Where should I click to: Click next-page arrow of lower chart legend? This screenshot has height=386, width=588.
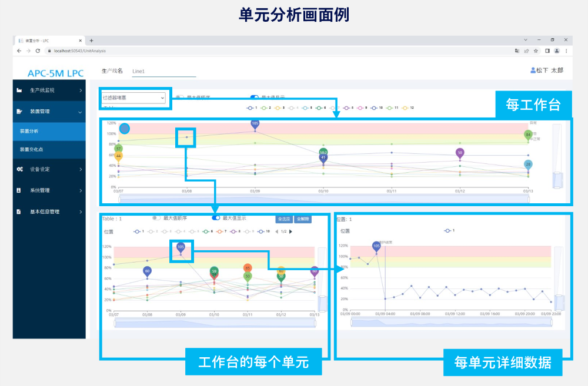290,231
